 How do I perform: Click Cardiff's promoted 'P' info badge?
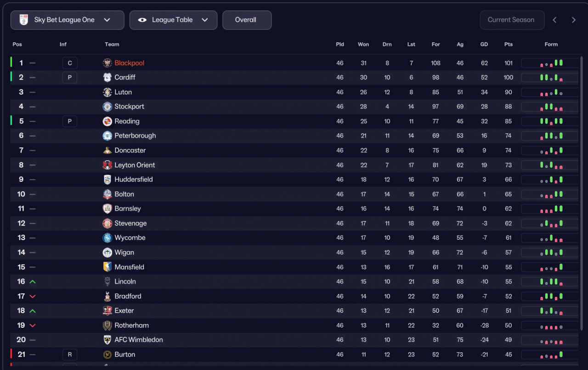pos(70,78)
